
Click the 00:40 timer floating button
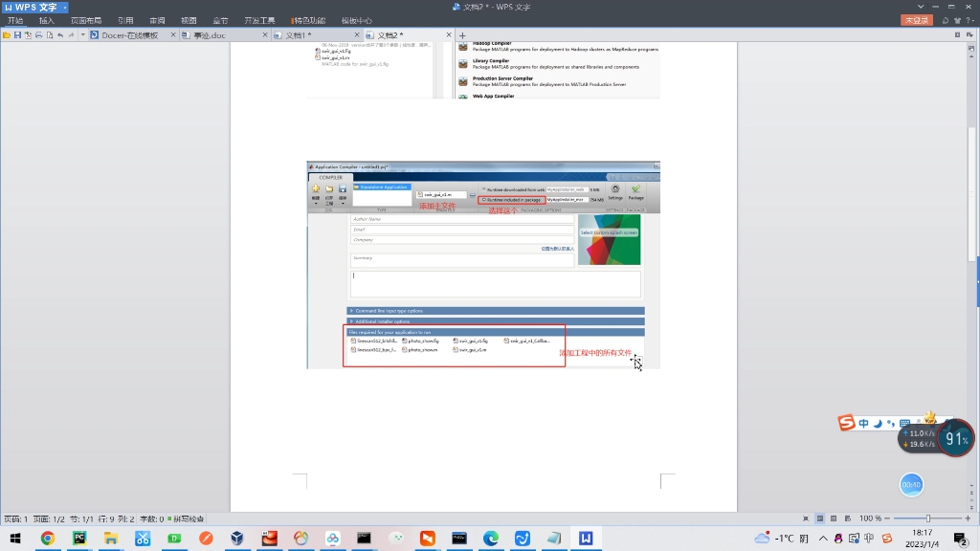911,485
